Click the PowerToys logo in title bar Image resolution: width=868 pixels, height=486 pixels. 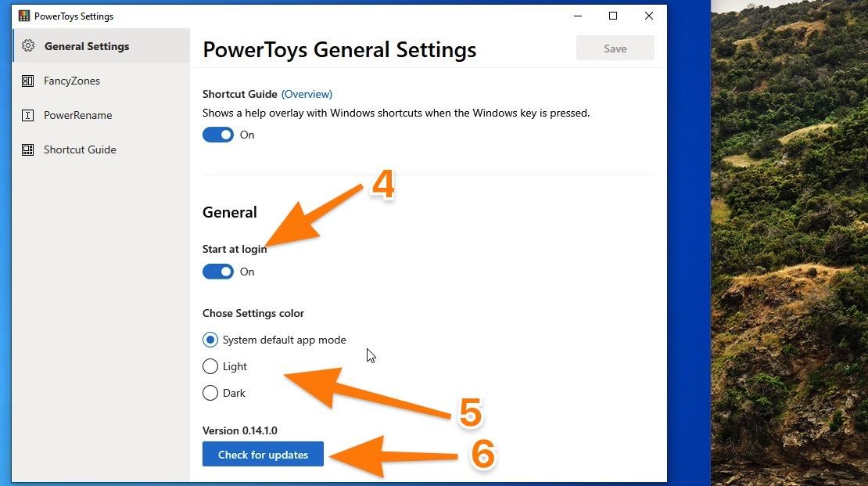[23, 16]
